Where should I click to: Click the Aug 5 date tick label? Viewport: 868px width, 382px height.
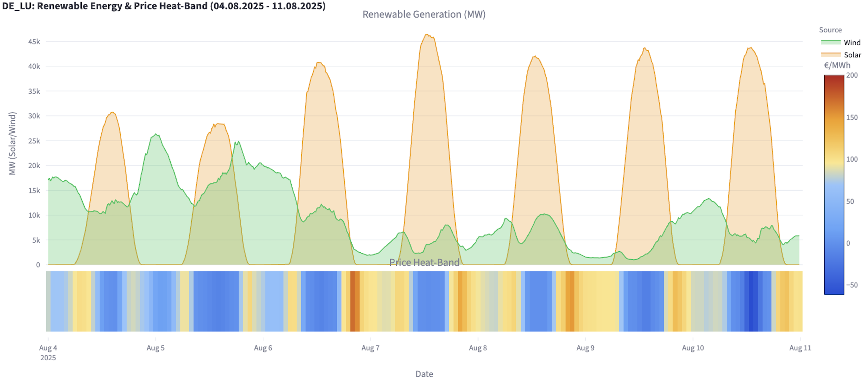[155, 348]
